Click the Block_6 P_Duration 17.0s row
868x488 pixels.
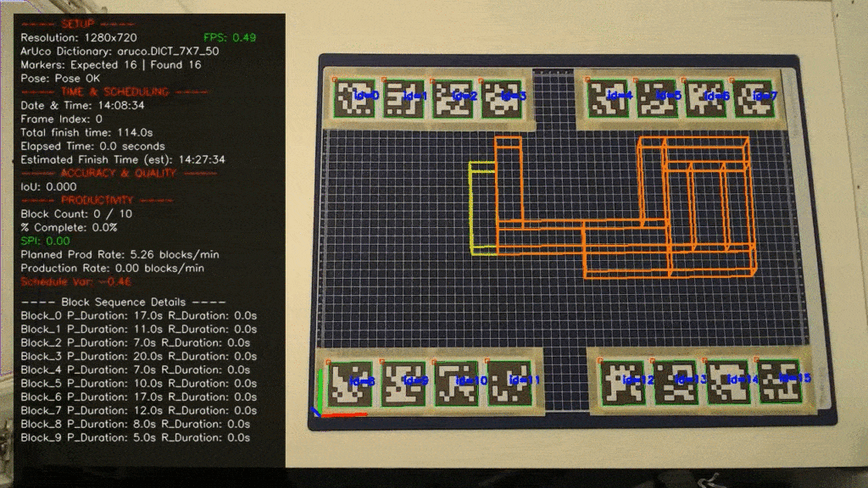pyautogui.click(x=139, y=396)
